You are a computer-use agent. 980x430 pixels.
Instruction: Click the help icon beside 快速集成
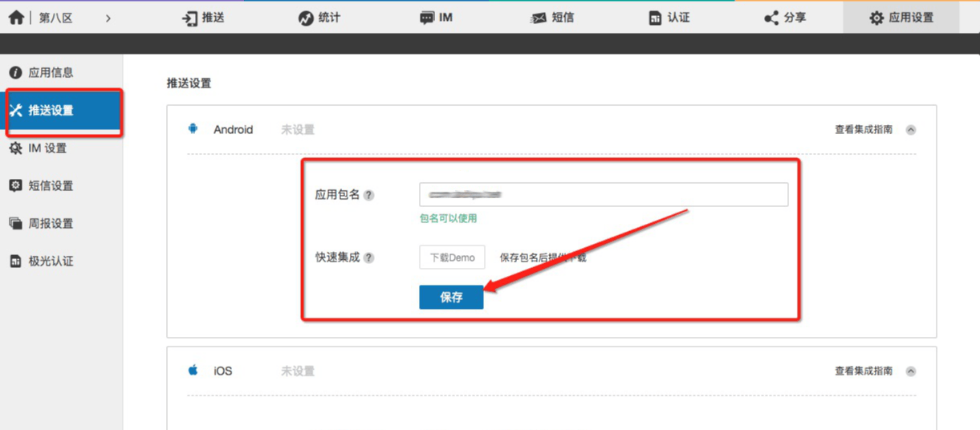[x=369, y=258]
